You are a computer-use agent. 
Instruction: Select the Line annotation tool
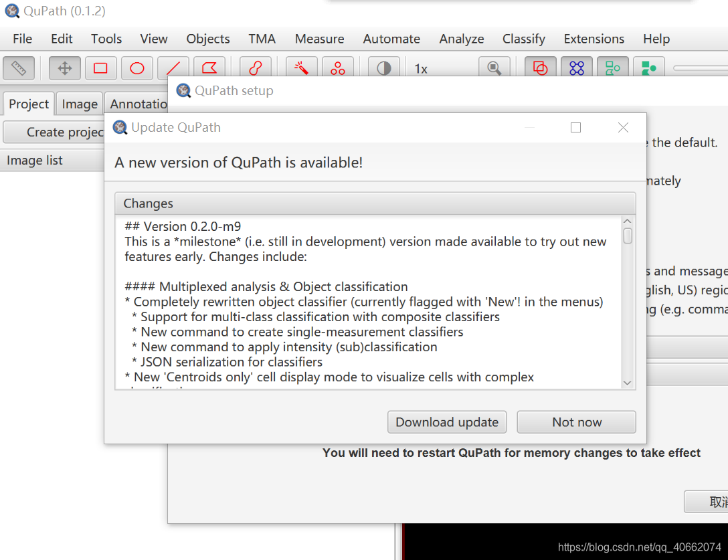[x=173, y=68]
